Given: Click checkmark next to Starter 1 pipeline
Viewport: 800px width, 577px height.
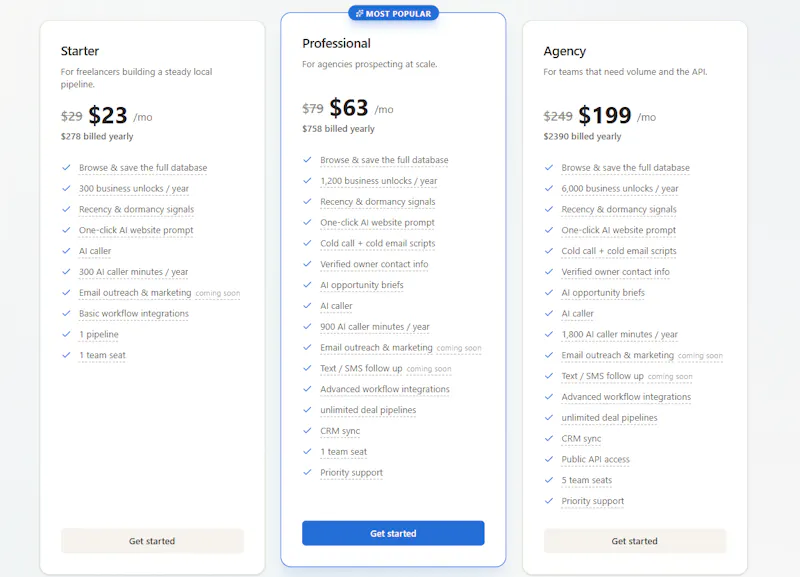Looking at the screenshot, I should 66,334.
